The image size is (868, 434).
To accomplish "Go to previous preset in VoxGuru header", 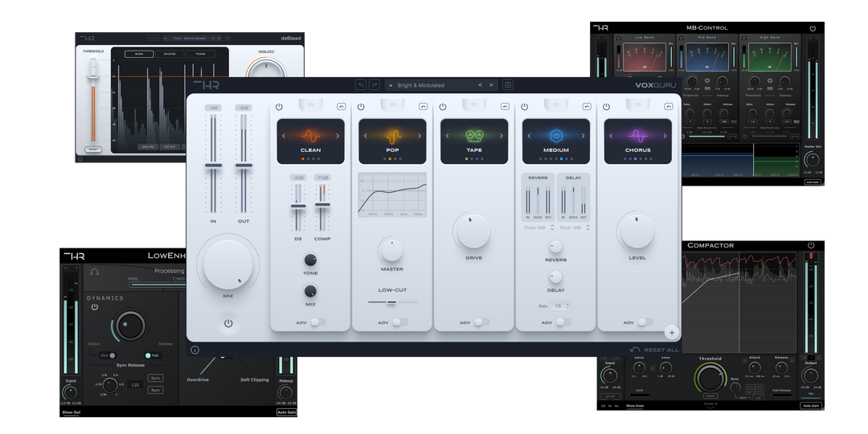I will click(x=480, y=84).
